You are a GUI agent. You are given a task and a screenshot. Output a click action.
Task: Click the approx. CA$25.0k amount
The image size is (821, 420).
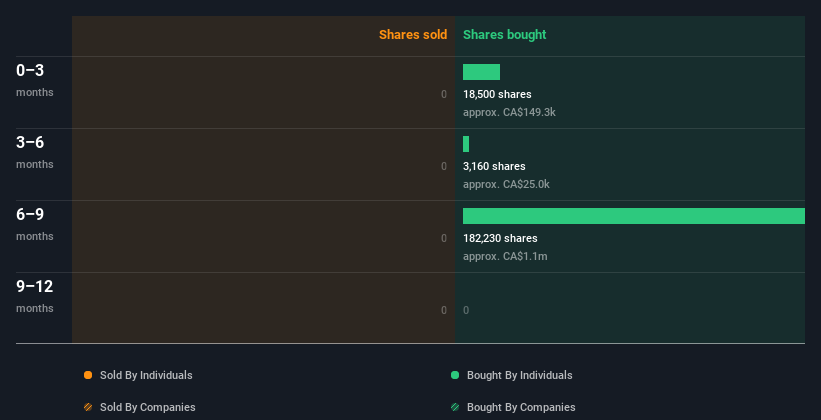tap(506, 184)
